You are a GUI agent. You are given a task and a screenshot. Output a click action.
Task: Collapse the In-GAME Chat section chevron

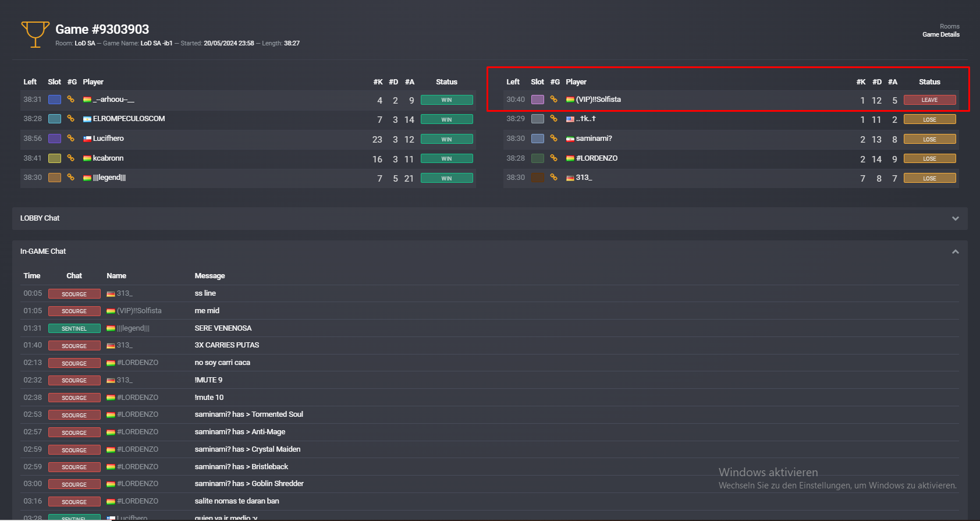tap(955, 251)
